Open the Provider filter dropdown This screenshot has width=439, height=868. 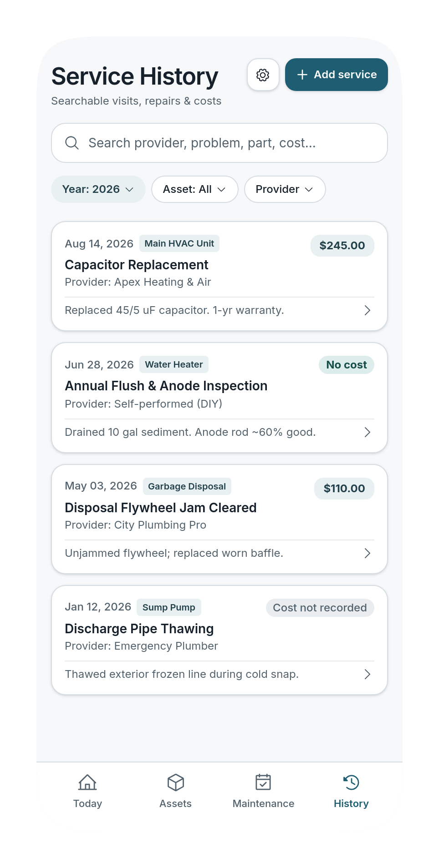[x=285, y=189]
